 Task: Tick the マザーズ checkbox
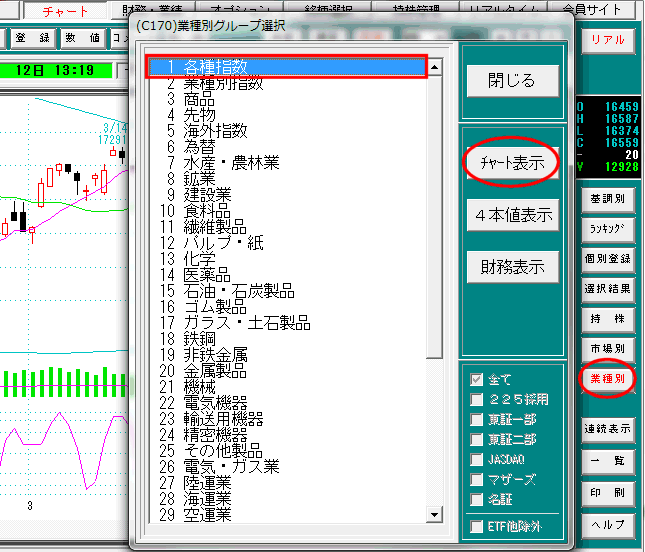[476, 480]
